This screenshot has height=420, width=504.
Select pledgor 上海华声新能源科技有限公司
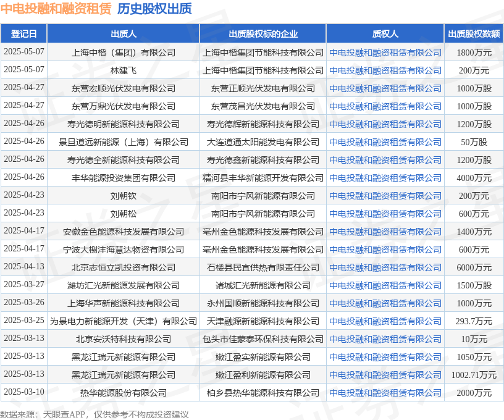(x=124, y=303)
